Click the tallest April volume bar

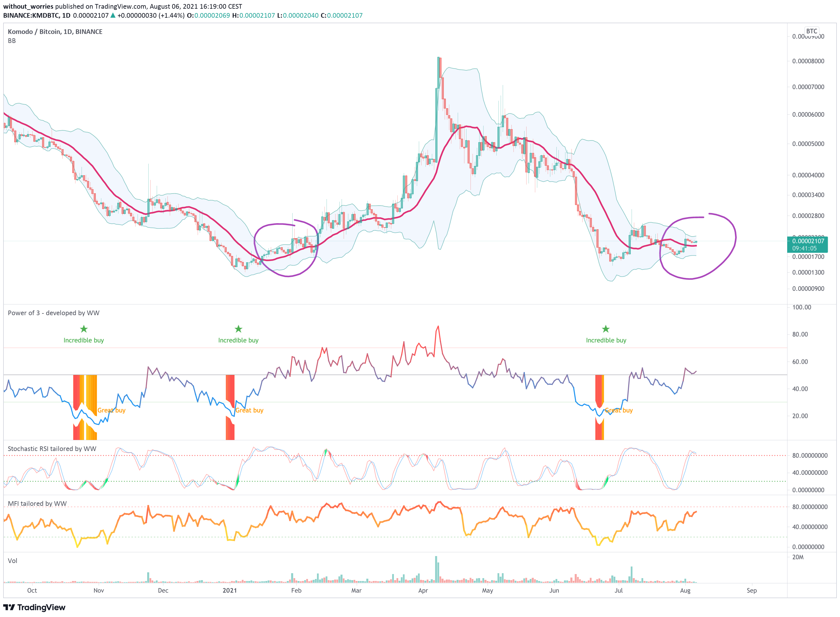coord(436,570)
